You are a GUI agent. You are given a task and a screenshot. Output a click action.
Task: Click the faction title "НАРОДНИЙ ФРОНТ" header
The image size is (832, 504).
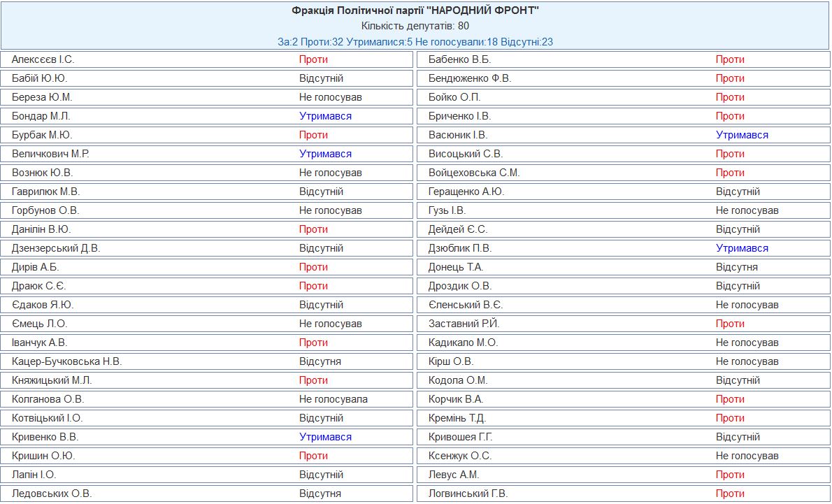[x=415, y=10]
